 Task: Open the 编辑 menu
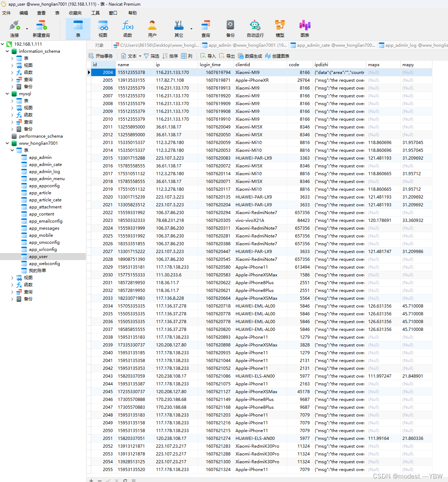pyautogui.click(x=24, y=13)
